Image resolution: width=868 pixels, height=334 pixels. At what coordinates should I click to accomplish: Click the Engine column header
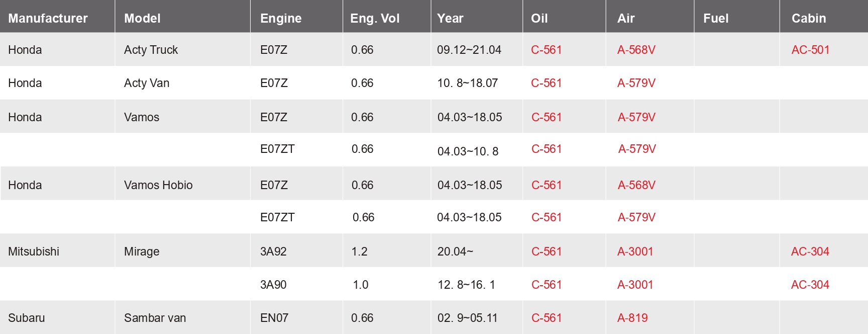[x=281, y=18]
